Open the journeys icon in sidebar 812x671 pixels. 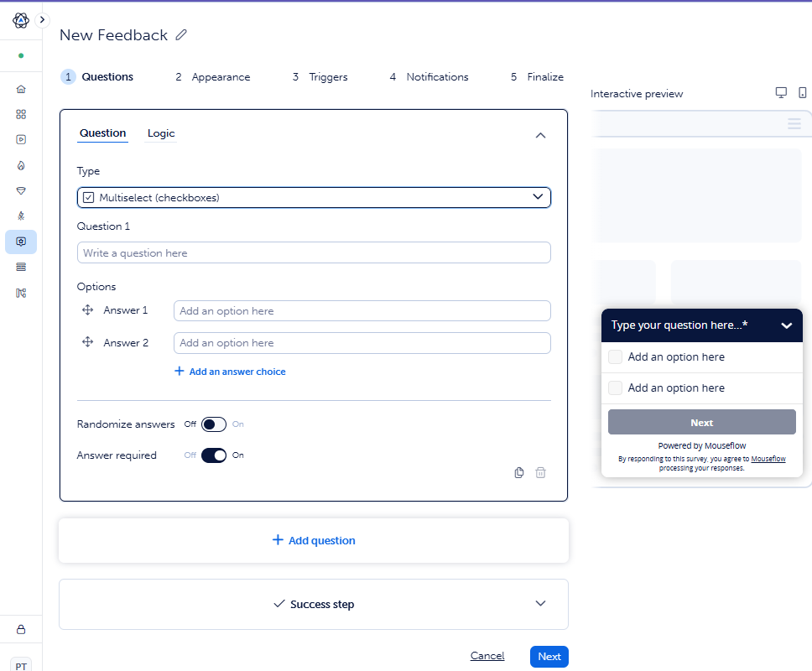pos(21,293)
